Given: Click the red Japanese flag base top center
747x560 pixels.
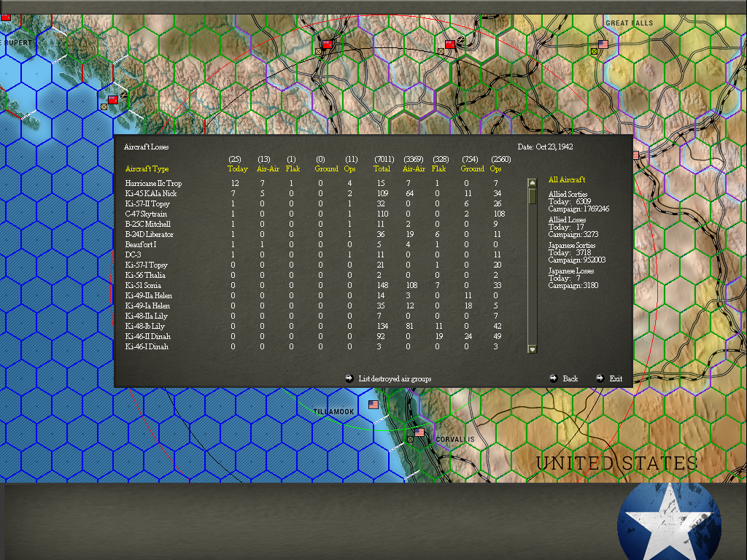Looking at the screenshot, I should pyautogui.click(x=328, y=44).
